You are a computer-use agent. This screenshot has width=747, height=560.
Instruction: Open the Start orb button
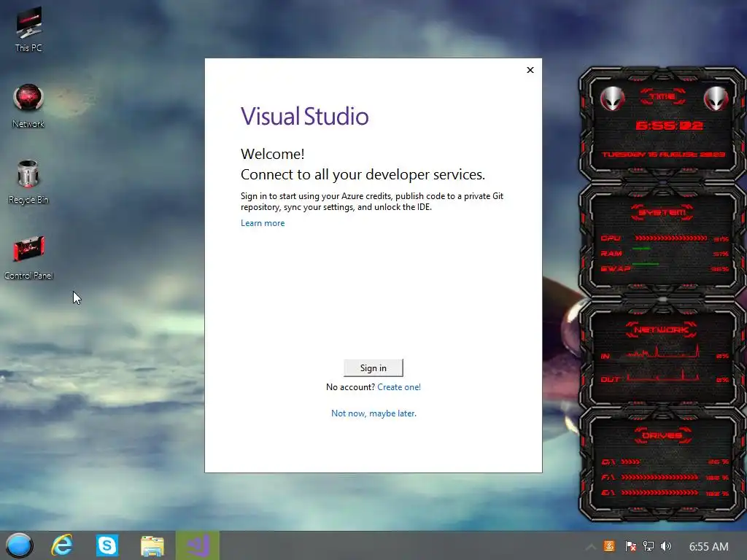[x=19, y=545]
